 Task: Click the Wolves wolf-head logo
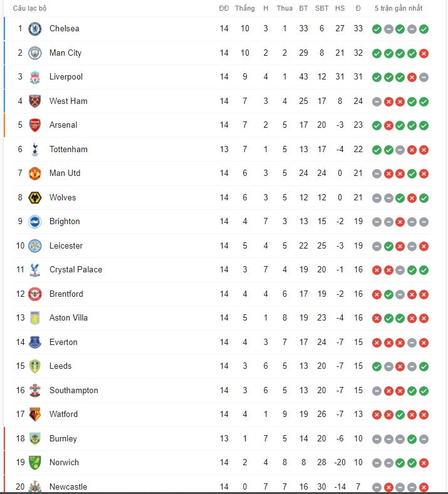(34, 198)
